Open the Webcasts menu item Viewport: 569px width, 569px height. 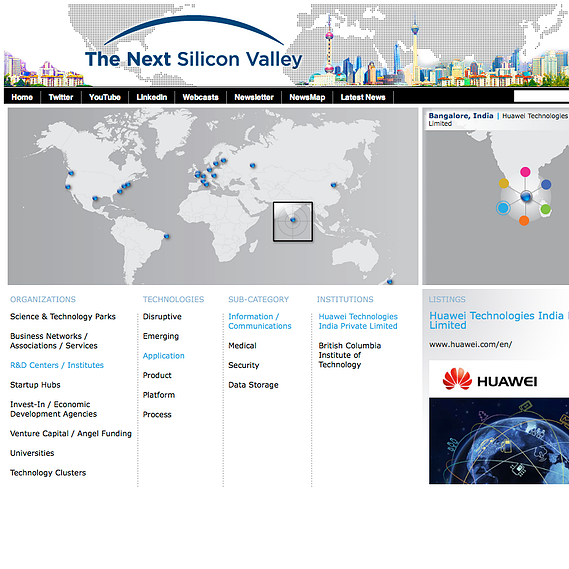pos(200,97)
